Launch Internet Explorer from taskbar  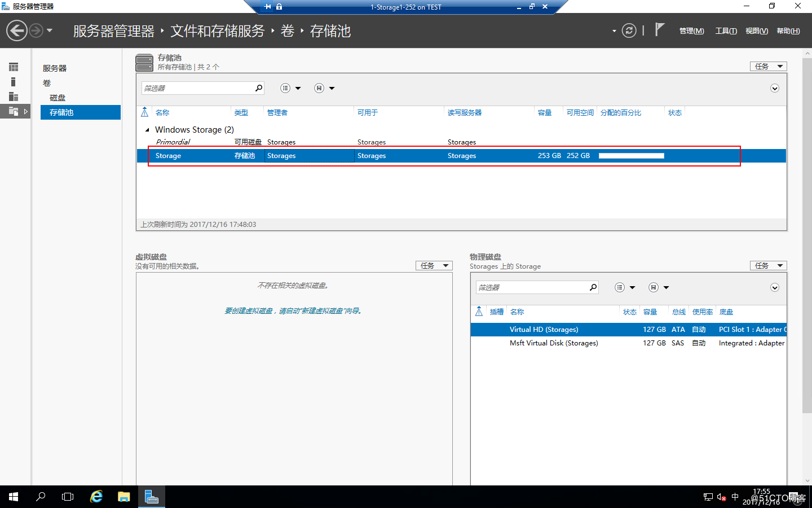96,497
